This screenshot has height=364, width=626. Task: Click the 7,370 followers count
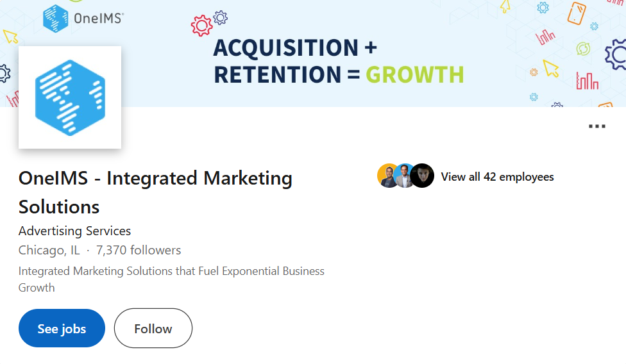pyautogui.click(x=139, y=250)
